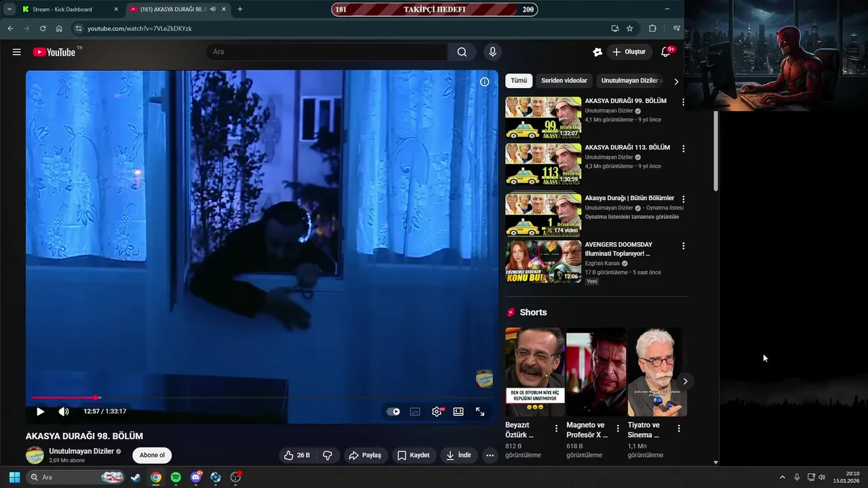The width and height of the screenshot is (868, 488).
Task: Open options for AKASYA DURAĞI 113. BÖLÜM
Action: [684, 148]
